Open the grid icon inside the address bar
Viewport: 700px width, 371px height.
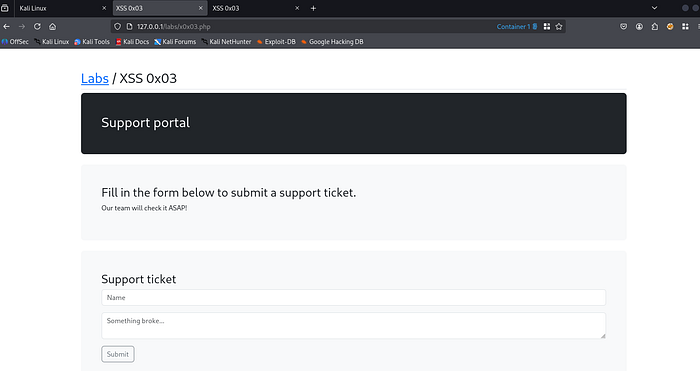(547, 27)
